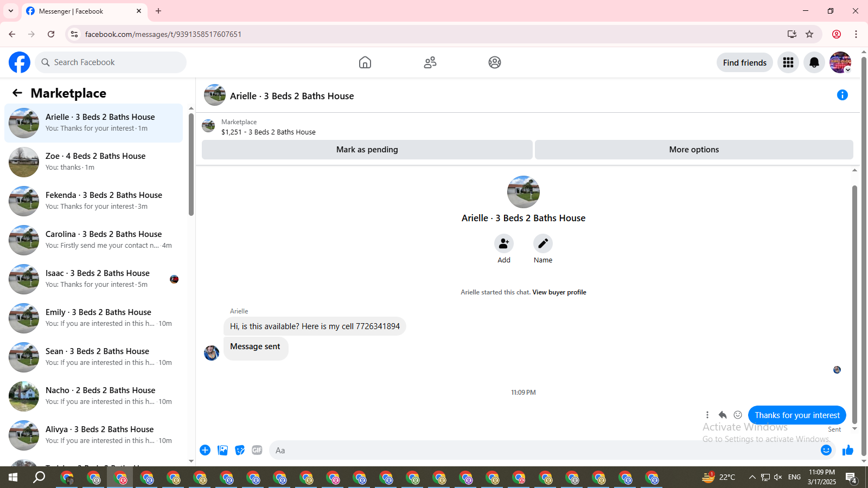The height and width of the screenshot is (488, 868).
Task: Click the large listing photo above Add and Name
Action: pyautogui.click(x=524, y=192)
